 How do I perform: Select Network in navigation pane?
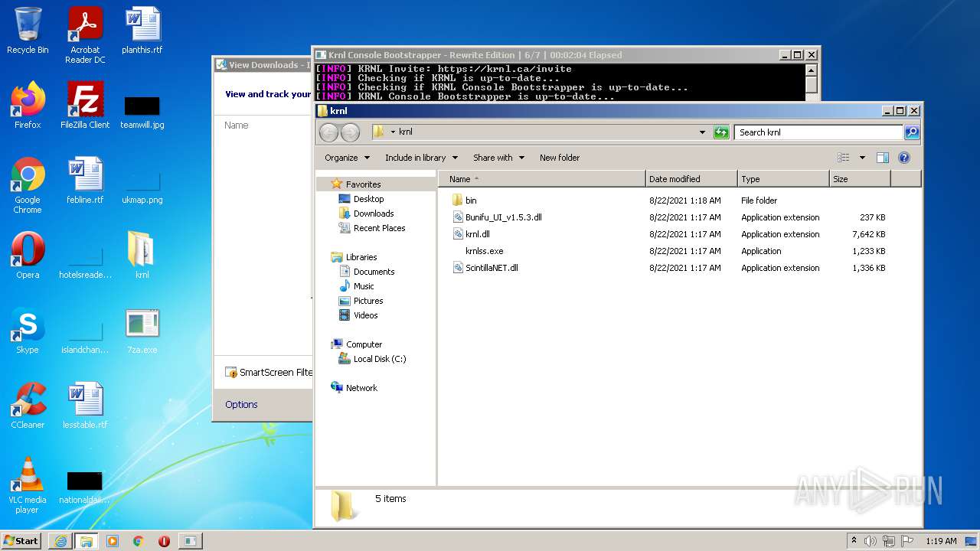(x=361, y=388)
